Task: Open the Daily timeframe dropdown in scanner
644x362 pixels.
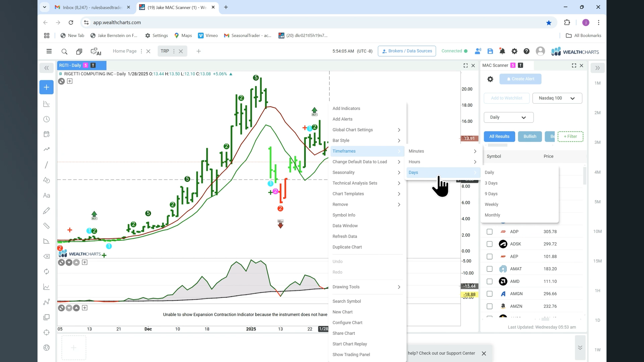Action: pos(508,117)
